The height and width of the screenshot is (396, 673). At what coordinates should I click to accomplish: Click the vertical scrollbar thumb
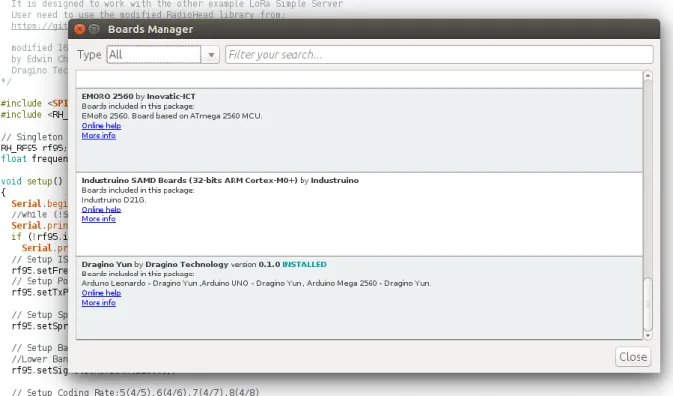pyautogui.click(x=648, y=304)
